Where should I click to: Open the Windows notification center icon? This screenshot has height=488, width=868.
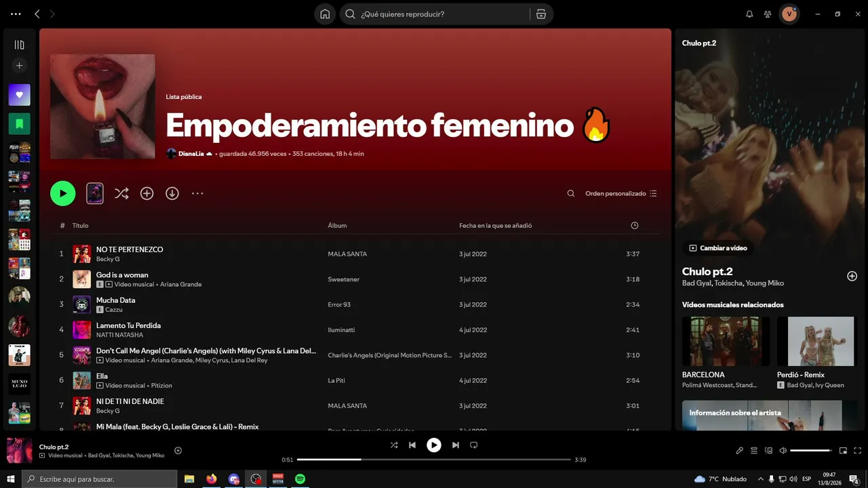[854, 479]
